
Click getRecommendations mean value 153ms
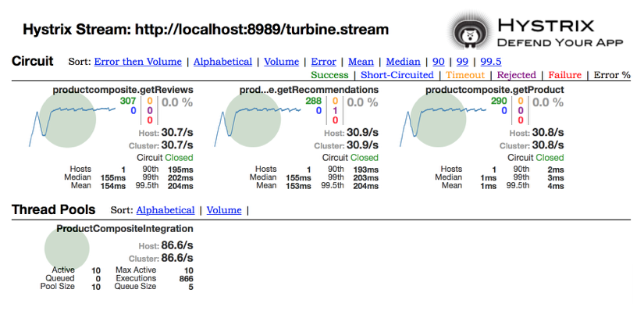click(298, 186)
